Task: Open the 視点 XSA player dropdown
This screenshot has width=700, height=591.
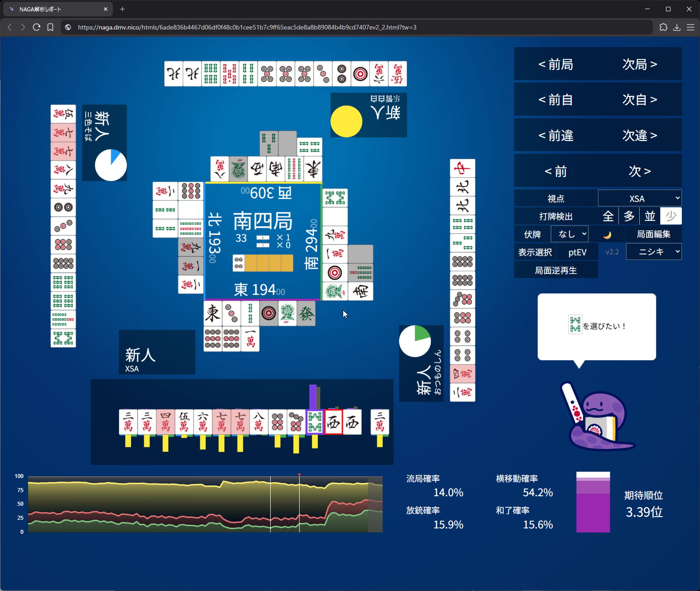Action: [639, 199]
